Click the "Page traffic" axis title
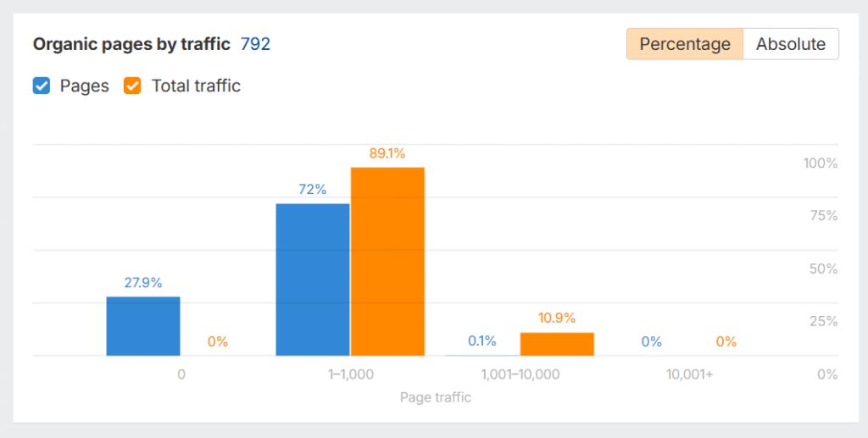 [x=435, y=396]
